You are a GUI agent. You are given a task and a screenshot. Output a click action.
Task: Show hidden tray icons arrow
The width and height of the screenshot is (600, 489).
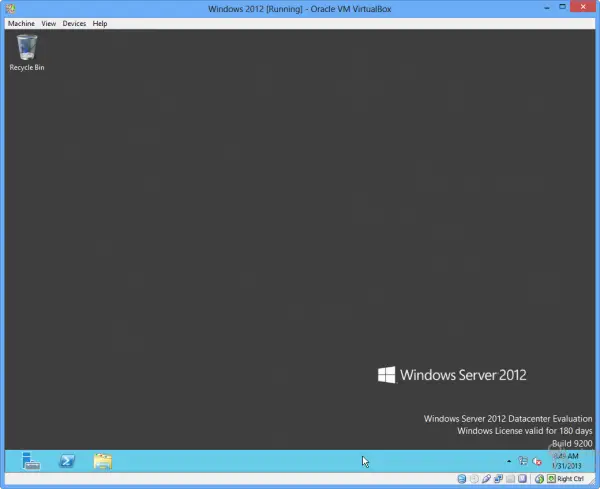click(x=509, y=461)
